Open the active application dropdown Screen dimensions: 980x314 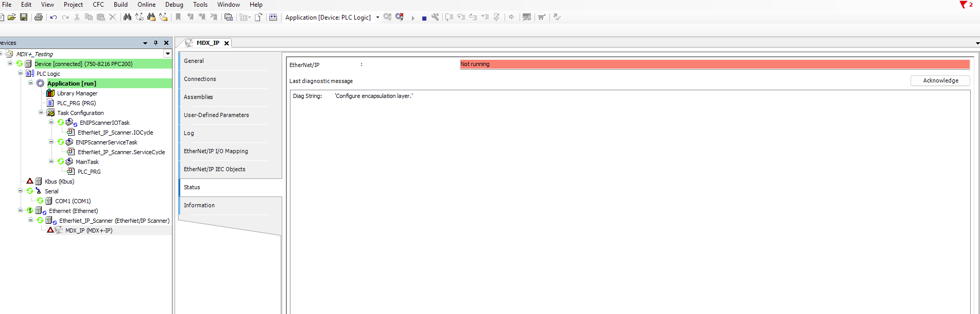click(x=377, y=17)
